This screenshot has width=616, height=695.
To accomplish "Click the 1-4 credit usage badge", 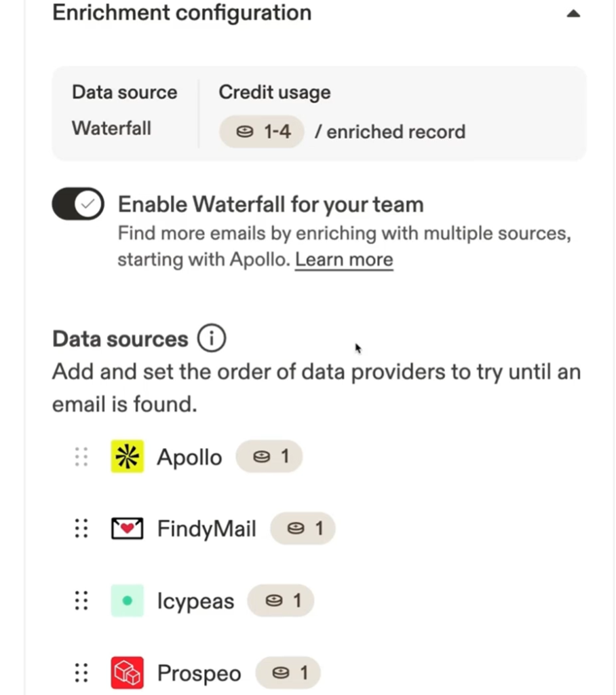I will (262, 131).
